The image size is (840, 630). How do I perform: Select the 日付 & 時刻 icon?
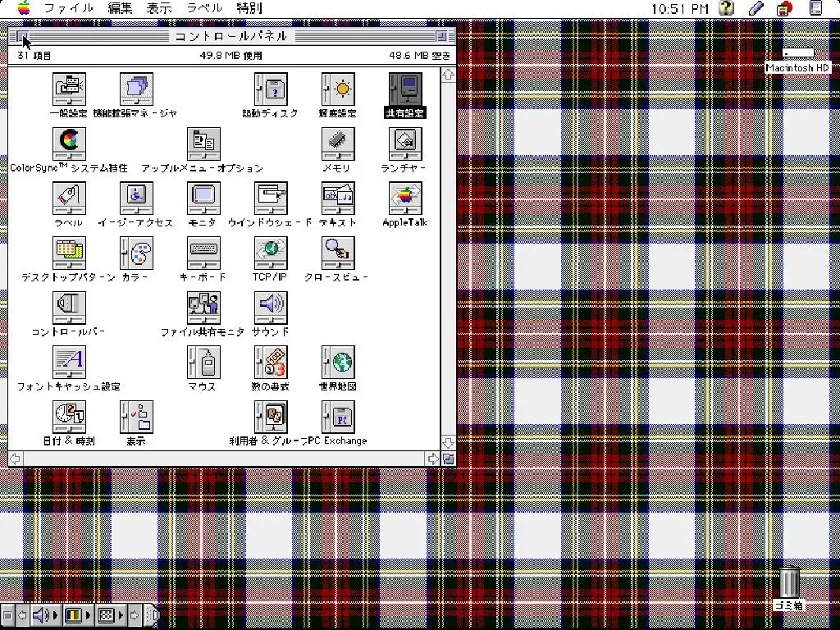pyautogui.click(x=69, y=418)
